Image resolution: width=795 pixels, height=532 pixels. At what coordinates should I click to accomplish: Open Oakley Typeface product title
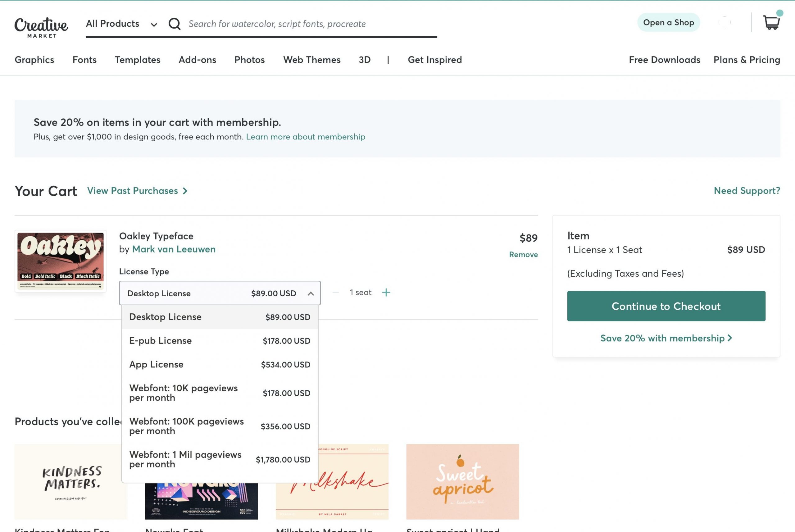coord(156,236)
